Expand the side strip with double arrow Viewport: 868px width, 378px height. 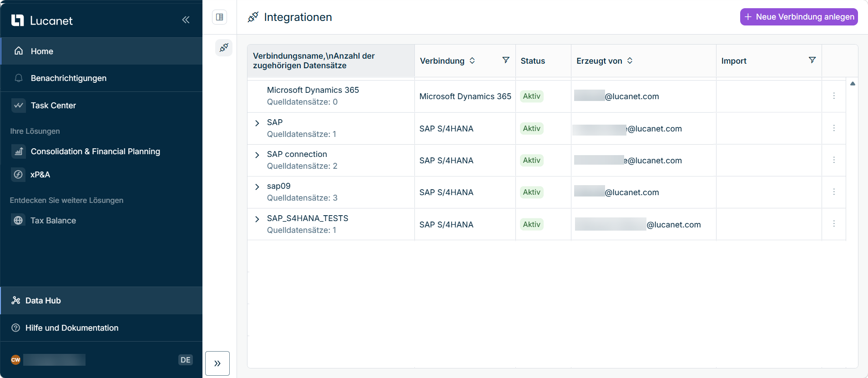pyautogui.click(x=217, y=363)
